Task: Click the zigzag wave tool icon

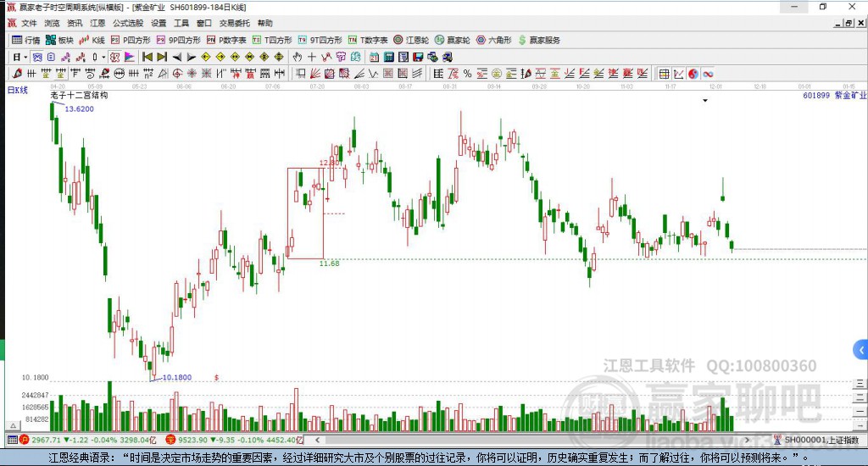Action: 374,74
